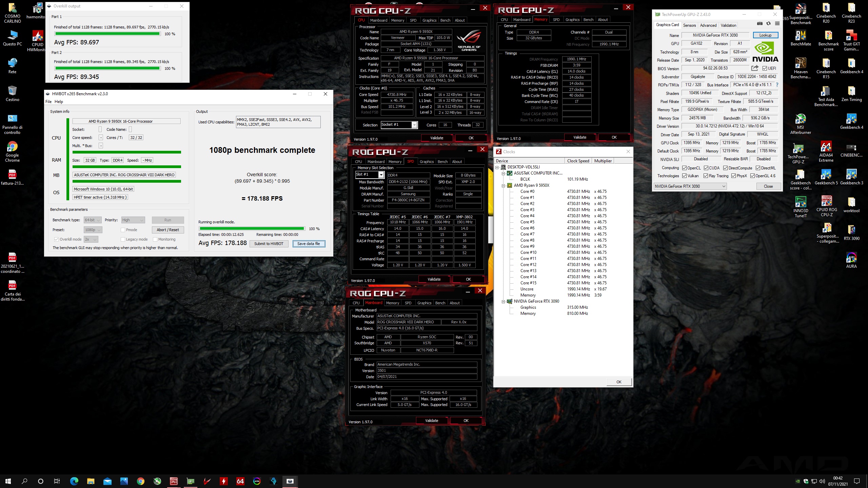Switch to the Validation tab in GPU-Z
This screenshot has width=868, height=488.
point(728,25)
